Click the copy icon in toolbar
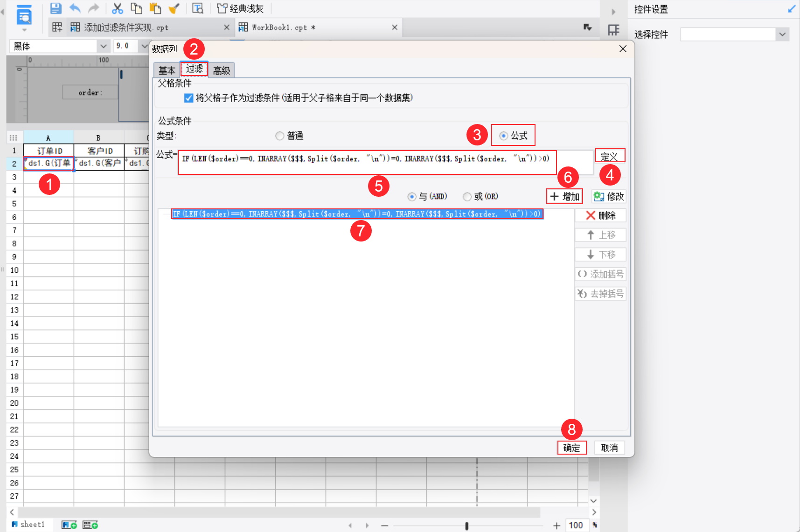The image size is (800, 532). click(136, 8)
